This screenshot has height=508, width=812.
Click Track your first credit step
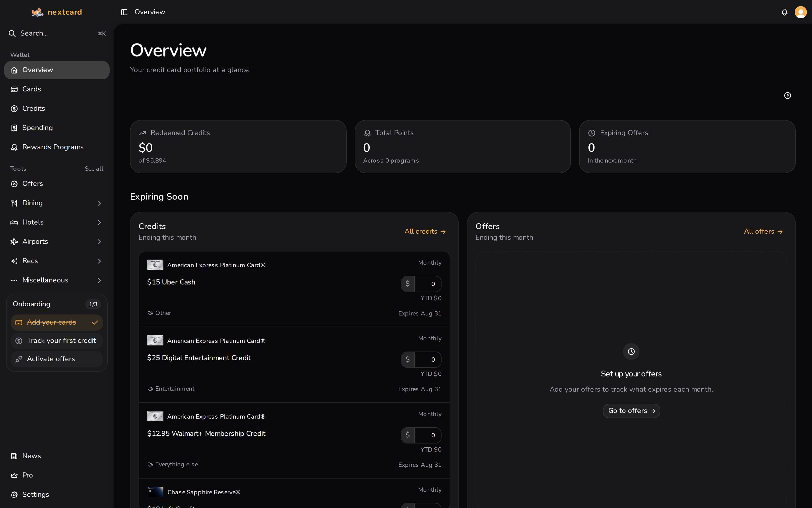pos(57,341)
